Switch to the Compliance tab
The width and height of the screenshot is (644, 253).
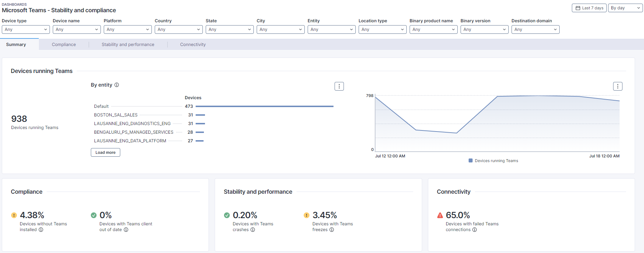coord(64,45)
